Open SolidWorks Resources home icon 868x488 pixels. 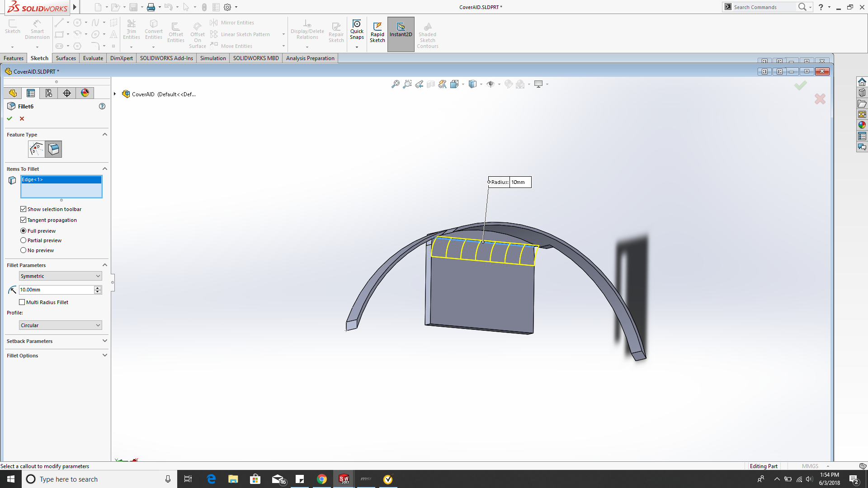862,82
